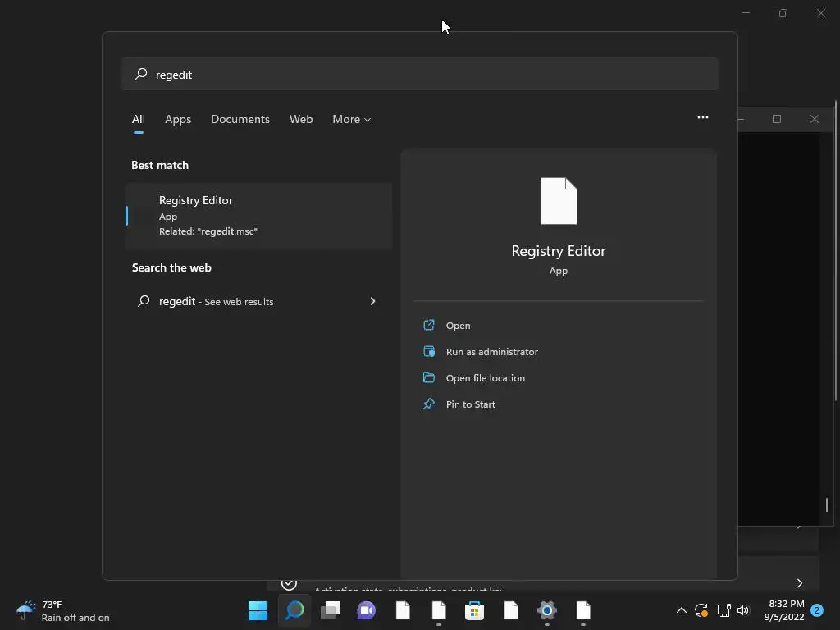Click magnifier icon beside regedit web result
The image size is (840, 630).
tap(144, 301)
